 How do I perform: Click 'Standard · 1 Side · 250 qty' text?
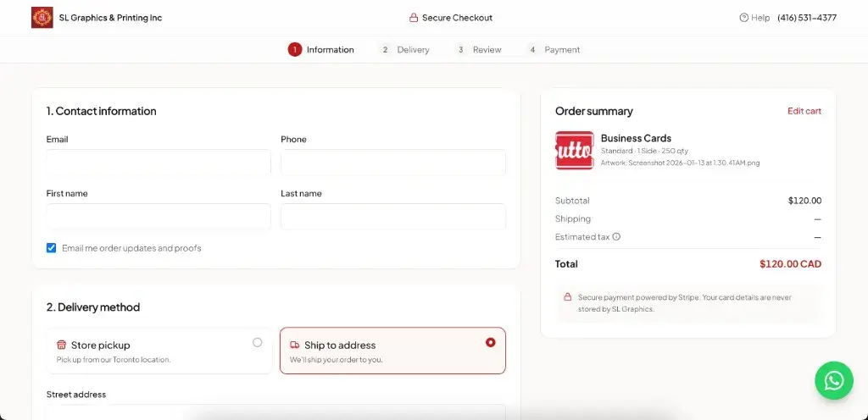[644, 151]
